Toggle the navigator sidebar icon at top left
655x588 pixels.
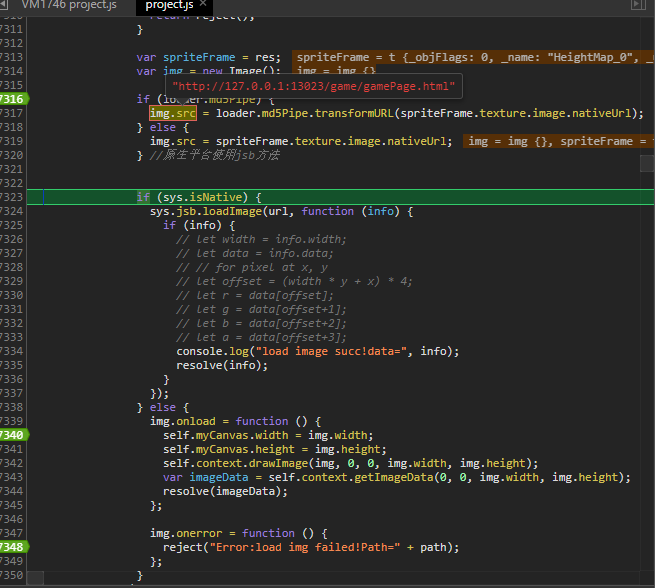tap(5, 5)
